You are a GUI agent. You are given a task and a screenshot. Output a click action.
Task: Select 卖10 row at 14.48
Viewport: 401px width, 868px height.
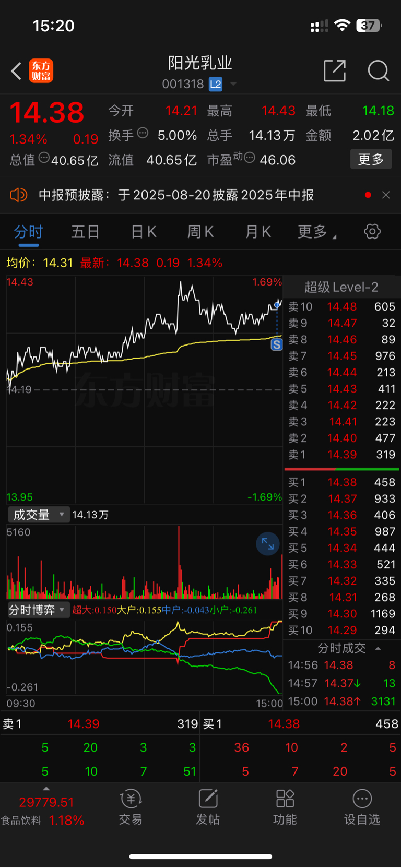click(341, 307)
